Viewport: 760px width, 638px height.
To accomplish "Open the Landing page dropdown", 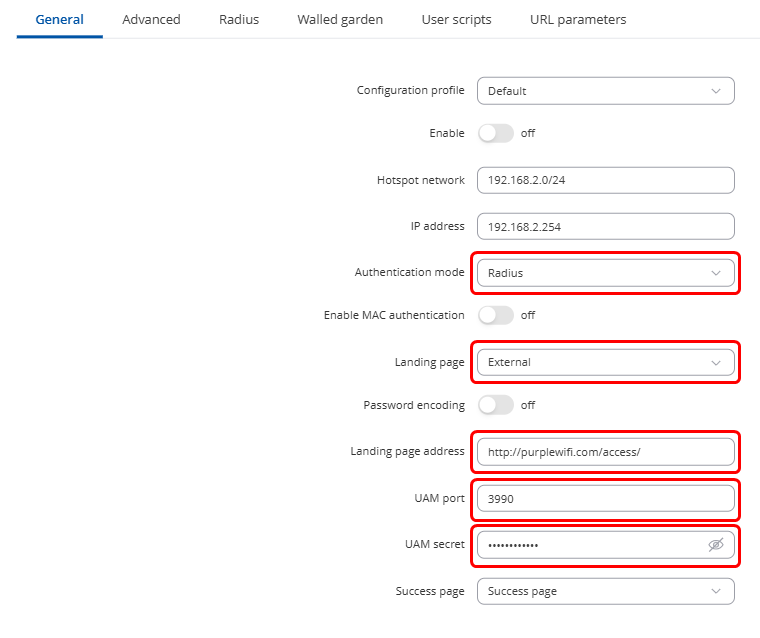I will 605,363.
